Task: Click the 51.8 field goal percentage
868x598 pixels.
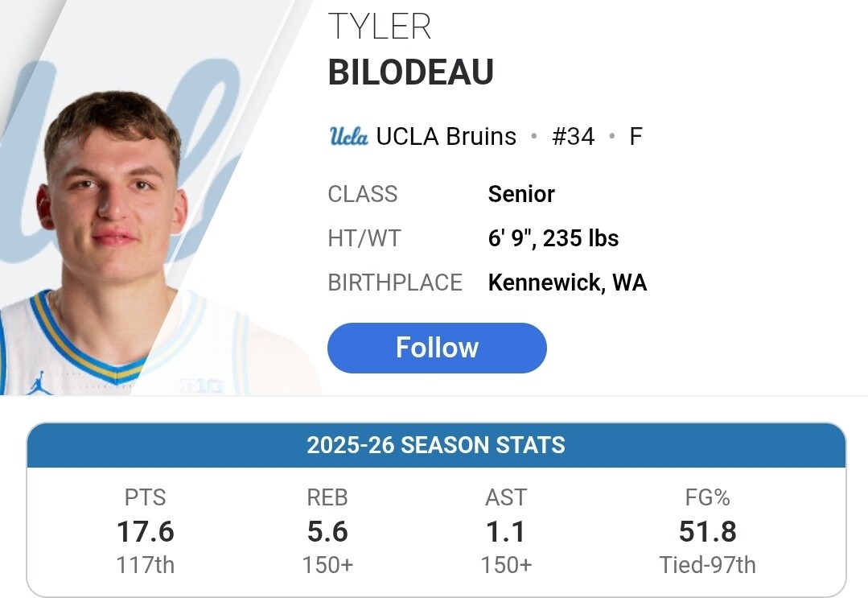Action: click(707, 531)
